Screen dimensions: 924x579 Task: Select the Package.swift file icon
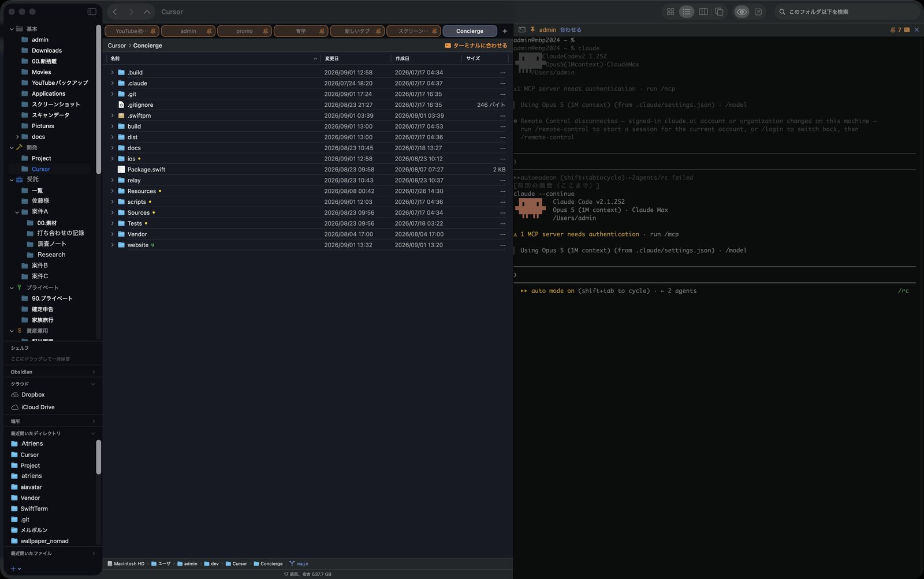(121, 170)
